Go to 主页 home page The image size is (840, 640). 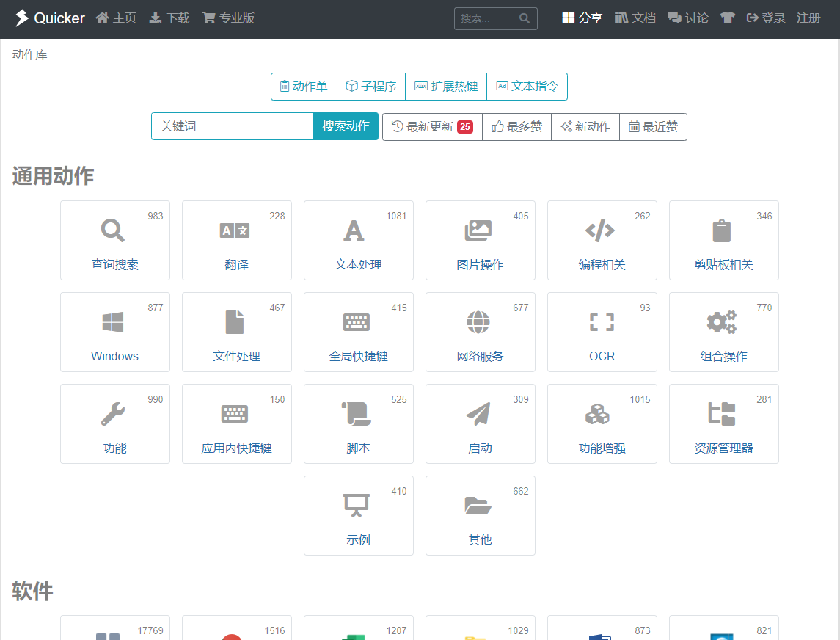point(116,18)
